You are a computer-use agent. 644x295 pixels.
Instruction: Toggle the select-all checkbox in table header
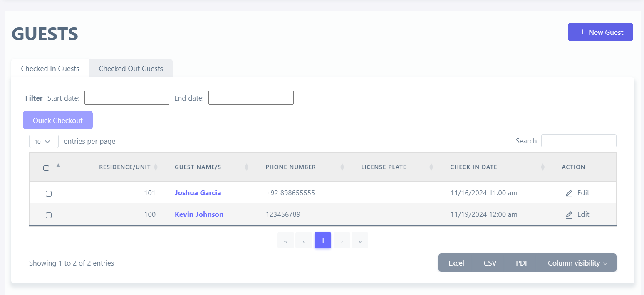(46, 168)
